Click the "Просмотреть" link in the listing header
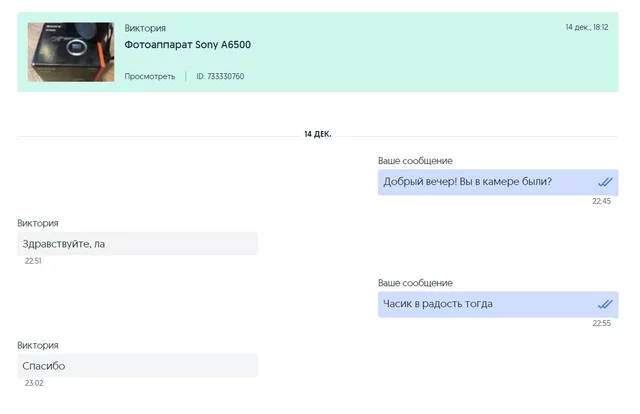 (149, 76)
